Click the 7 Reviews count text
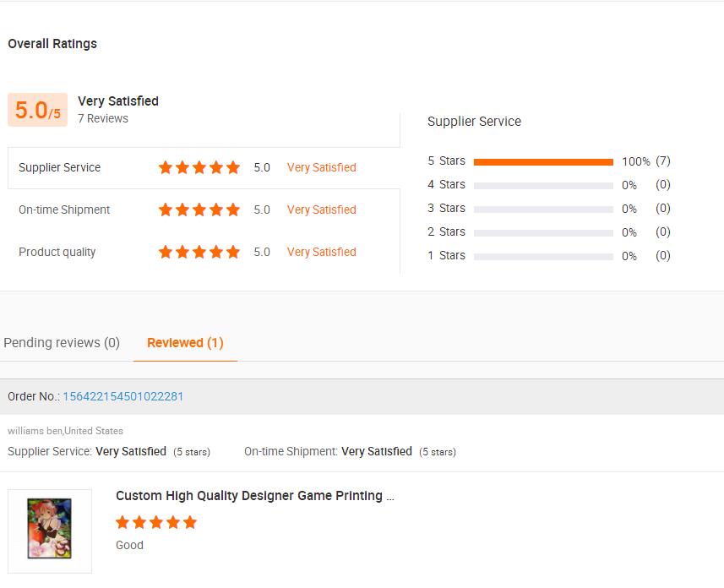The width and height of the screenshot is (724, 588). 103,118
